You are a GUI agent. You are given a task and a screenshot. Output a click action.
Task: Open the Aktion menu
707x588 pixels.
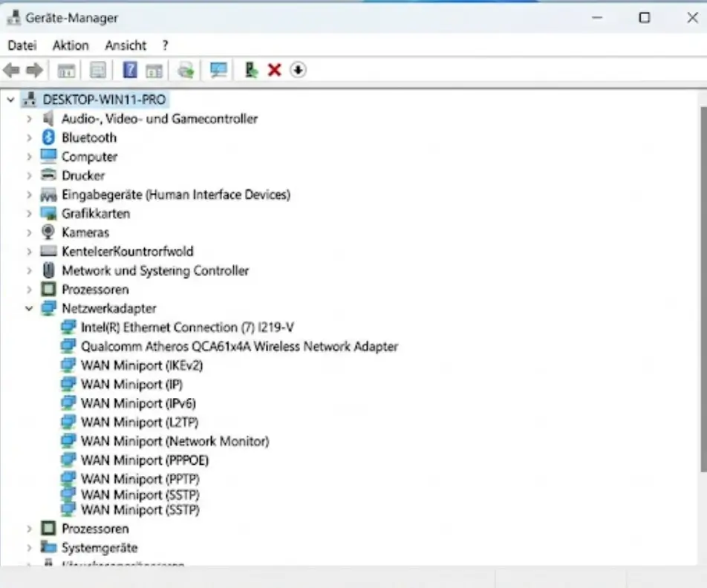pyautogui.click(x=71, y=45)
